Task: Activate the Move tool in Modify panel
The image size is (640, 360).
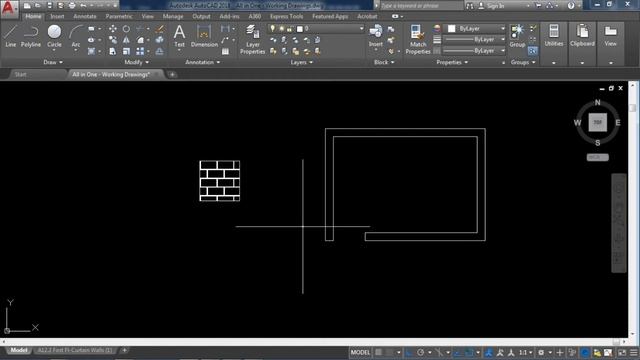Action: tap(113, 29)
